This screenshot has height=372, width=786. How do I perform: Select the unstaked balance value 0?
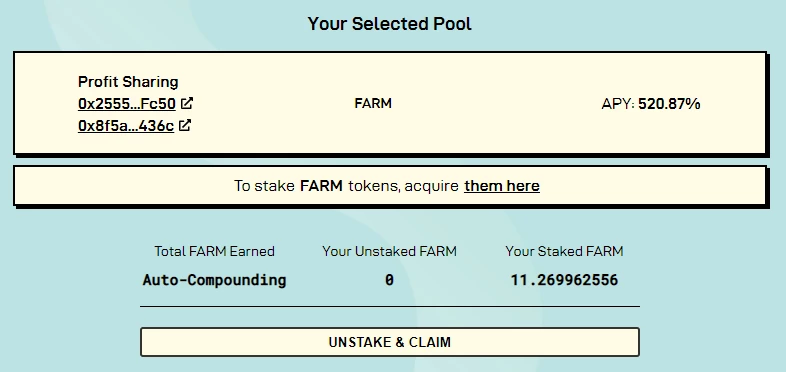click(x=389, y=280)
